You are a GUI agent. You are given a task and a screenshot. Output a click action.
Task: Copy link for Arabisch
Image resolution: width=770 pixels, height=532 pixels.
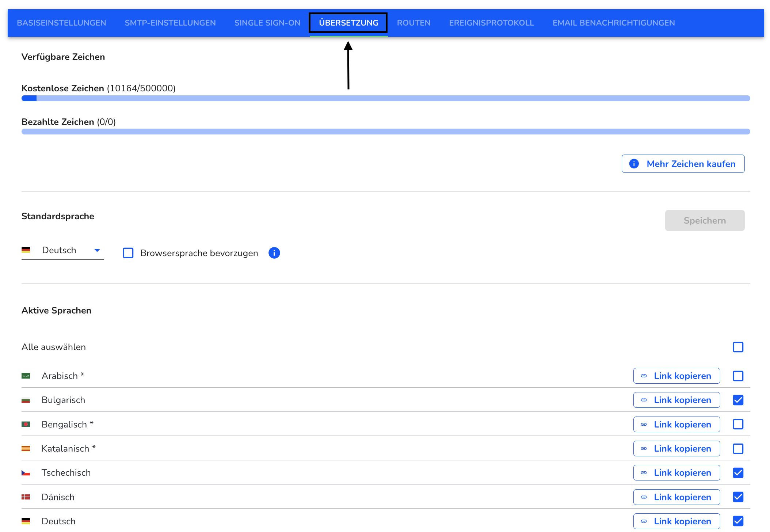pos(676,376)
